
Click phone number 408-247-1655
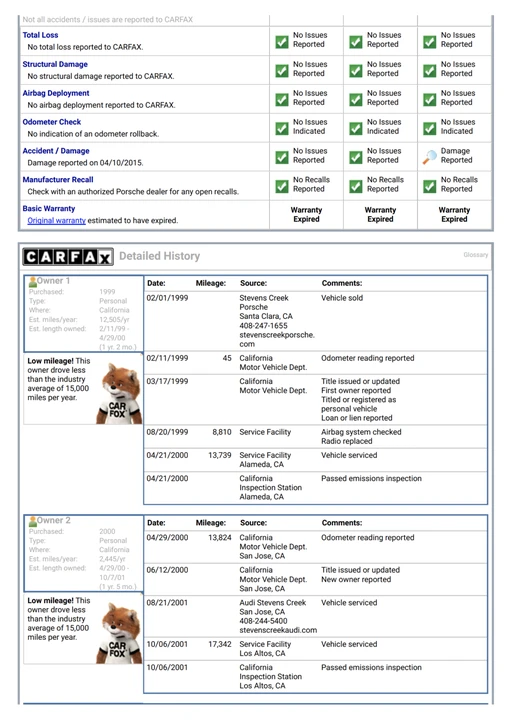point(261,326)
